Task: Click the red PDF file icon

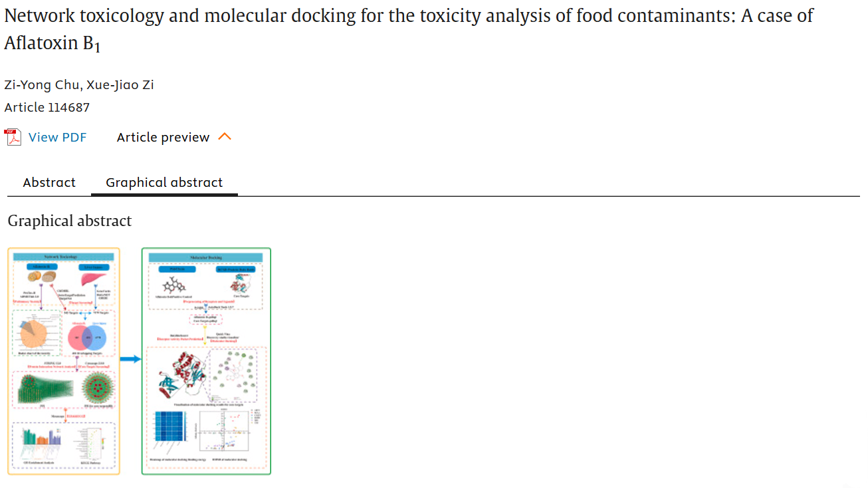Action: (x=13, y=137)
